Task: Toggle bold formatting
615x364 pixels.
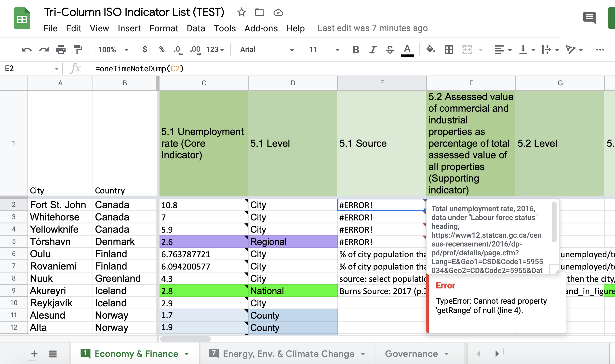Action: [x=356, y=50]
